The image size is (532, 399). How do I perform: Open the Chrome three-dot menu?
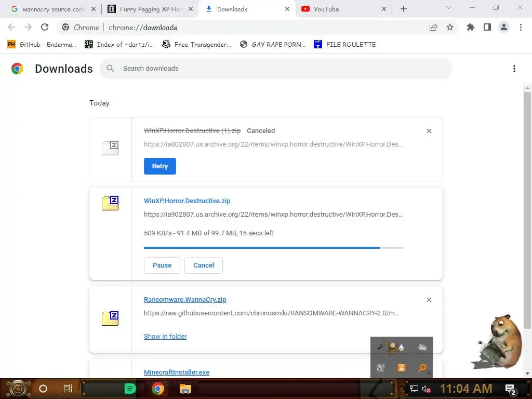coord(521,28)
